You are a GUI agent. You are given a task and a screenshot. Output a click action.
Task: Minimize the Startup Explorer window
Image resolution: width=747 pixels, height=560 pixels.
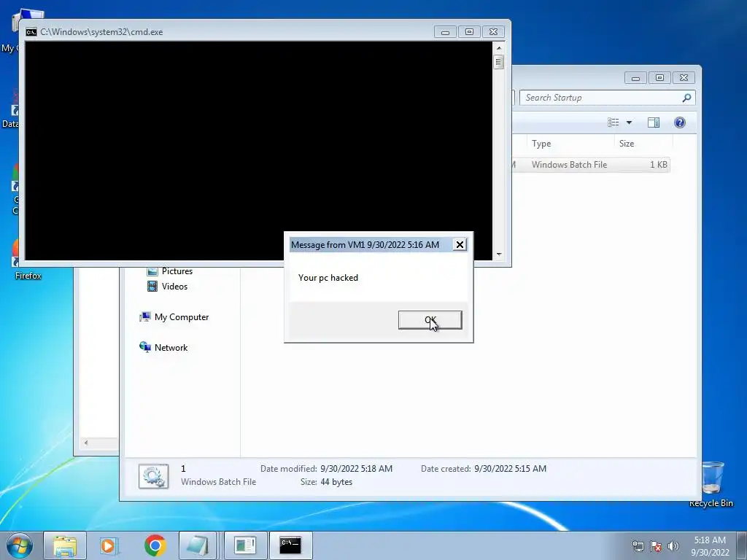[635, 77]
